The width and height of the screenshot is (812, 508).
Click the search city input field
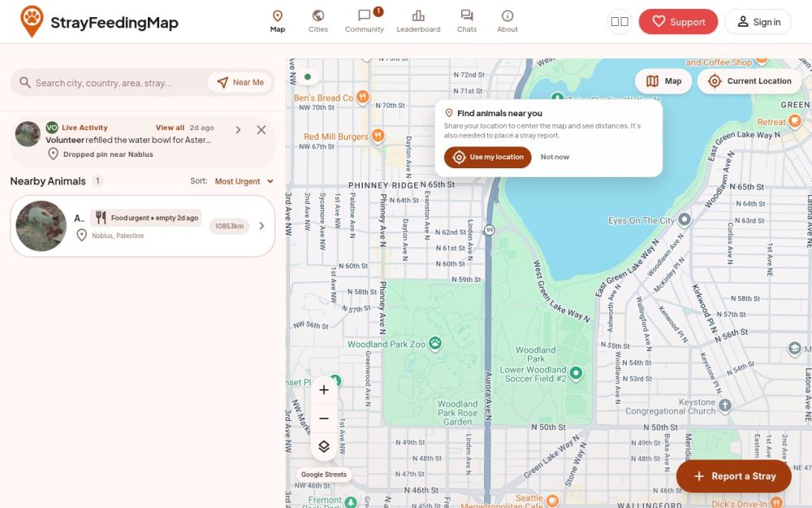tap(119, 82)
